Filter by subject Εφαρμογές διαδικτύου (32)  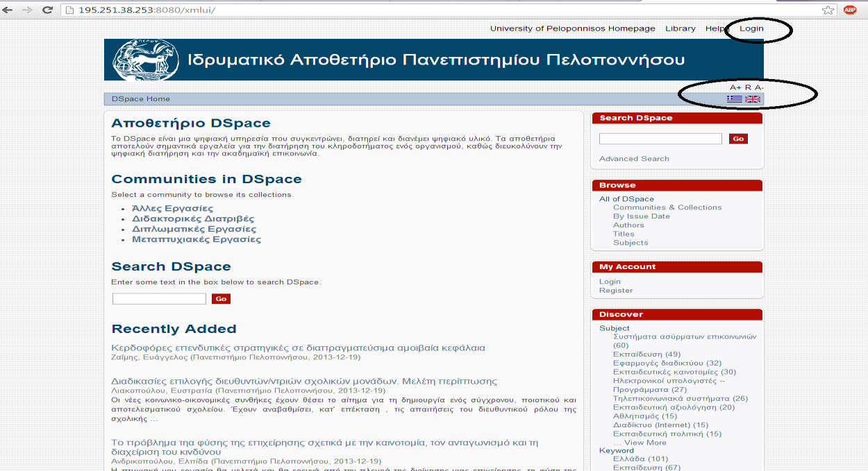click(x=667, y=363)
